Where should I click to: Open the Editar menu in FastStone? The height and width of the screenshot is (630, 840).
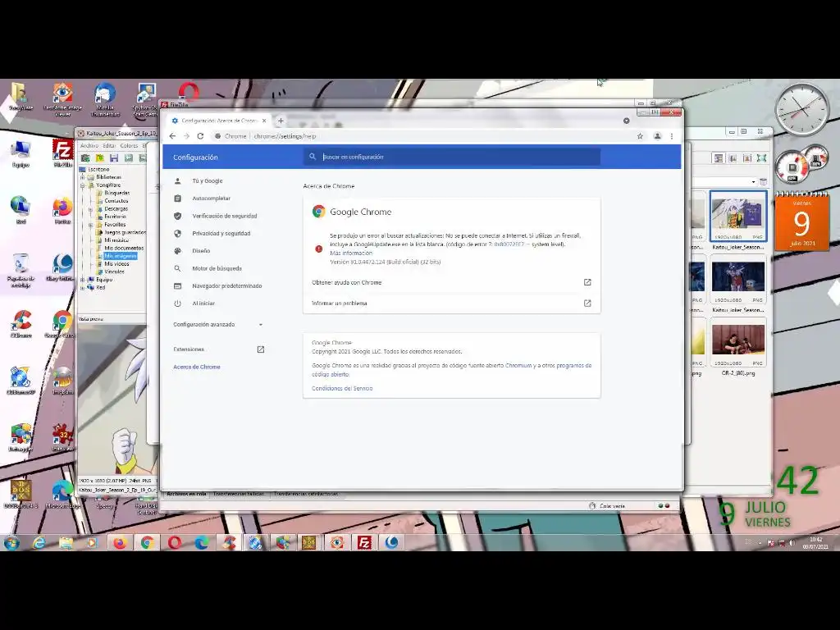coord(109,146)
